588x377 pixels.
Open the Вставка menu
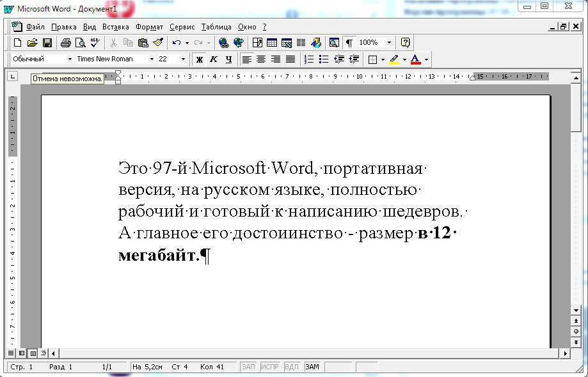(116, 27)
